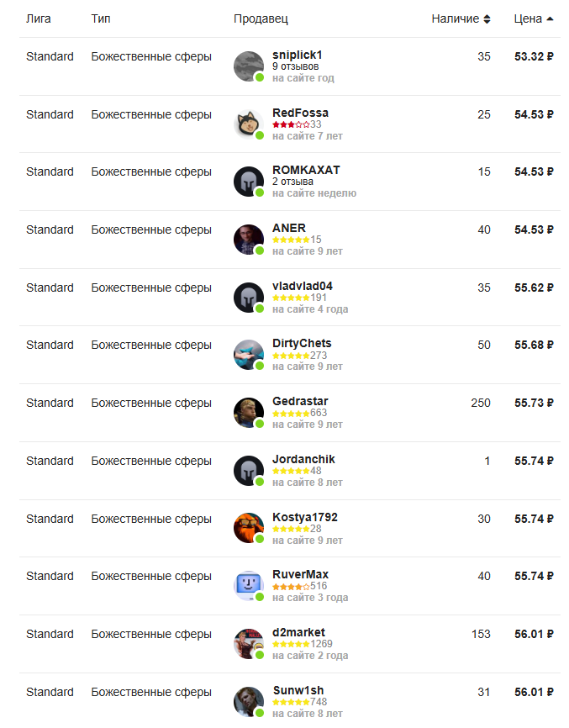
Task: Click RedFossa's red star rating
Action: click(291, 124)
